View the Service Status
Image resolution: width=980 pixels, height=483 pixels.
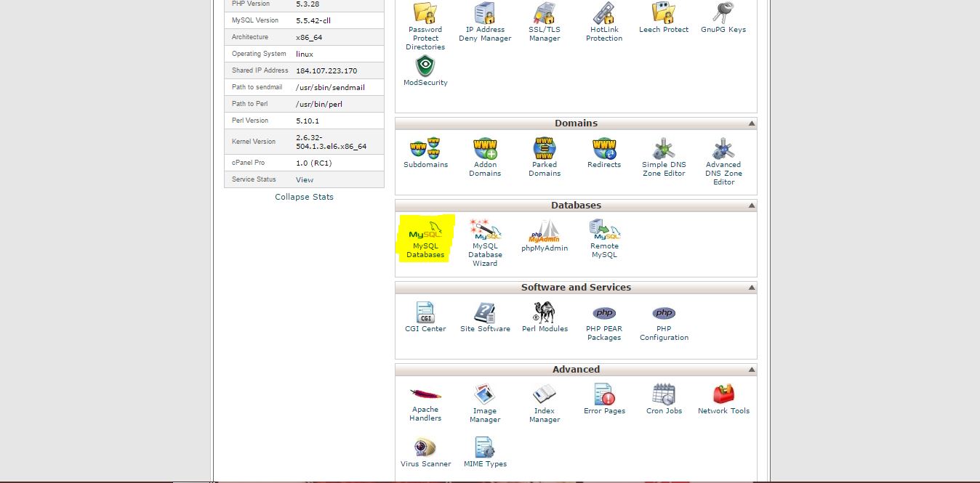pos(305,179)
